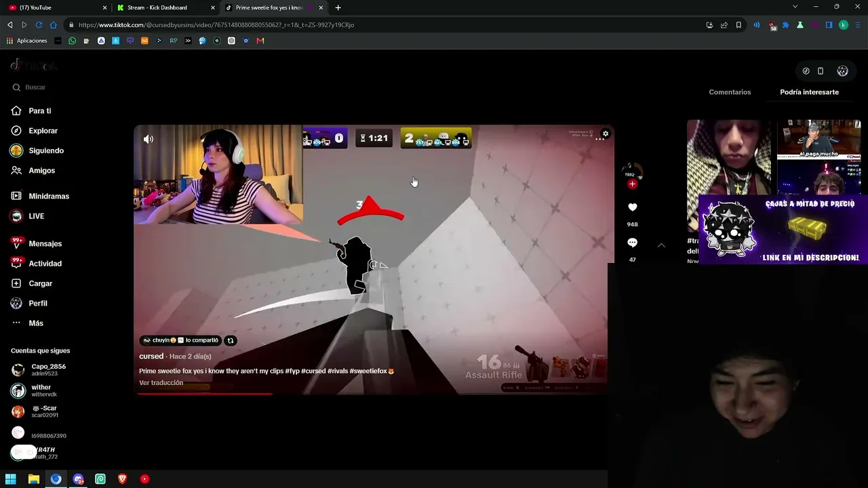The width and height of the screenshot is (868, 488).
Task: Open the browser main menu
Action: [x=857, y=25]
